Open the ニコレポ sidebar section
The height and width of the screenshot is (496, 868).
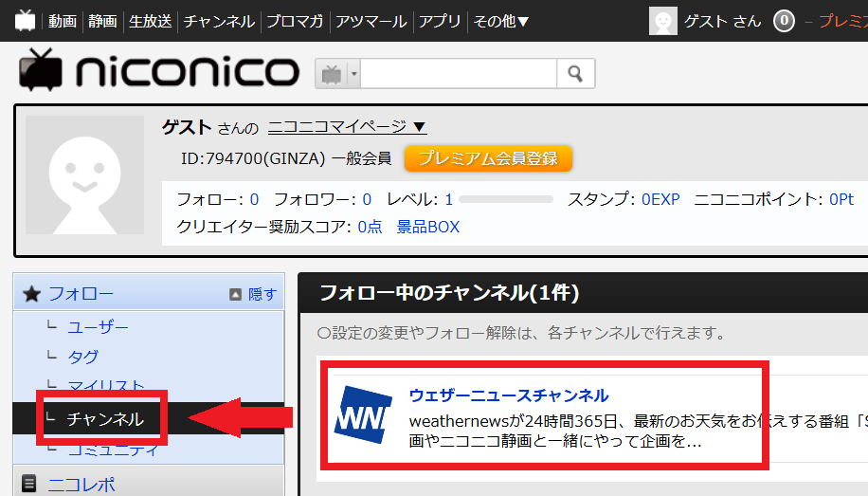point(81,485)
